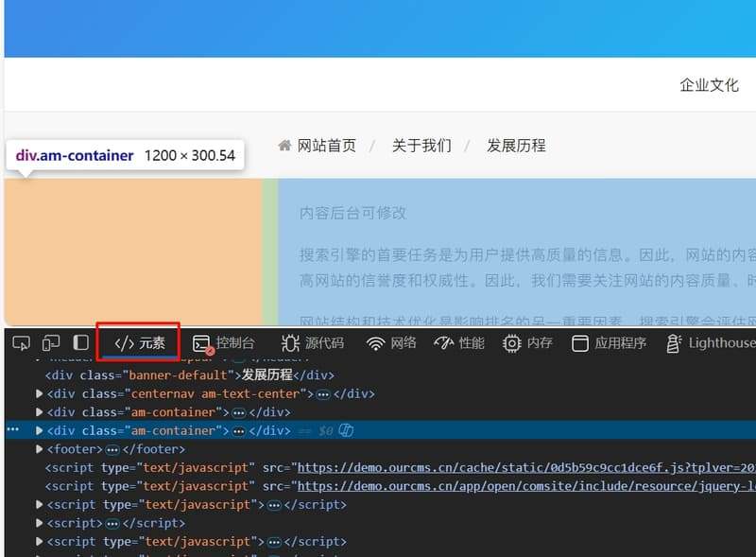Screen dimensions: 756x557
Task: Open the jquery resource script link
Action: pos(526,486)
